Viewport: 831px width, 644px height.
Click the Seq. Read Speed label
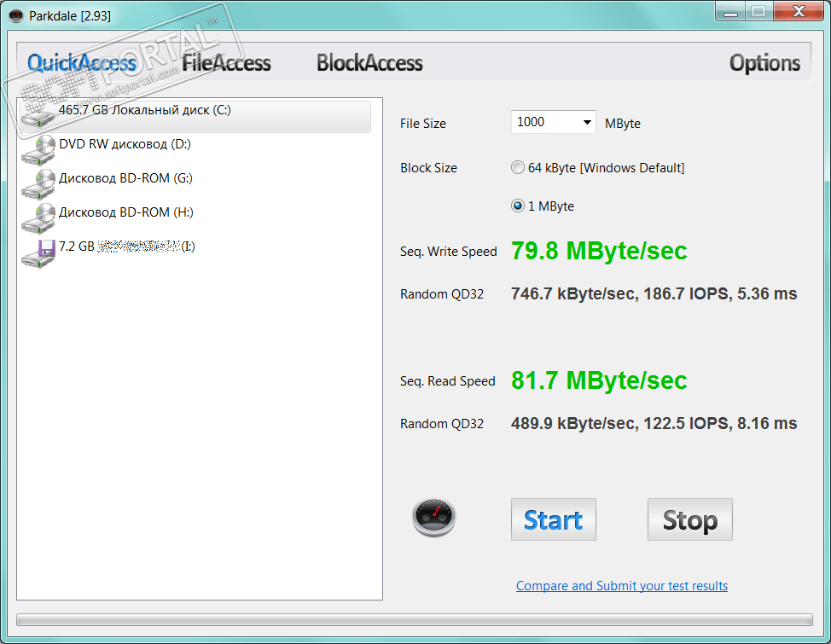(x=447, y=381)
